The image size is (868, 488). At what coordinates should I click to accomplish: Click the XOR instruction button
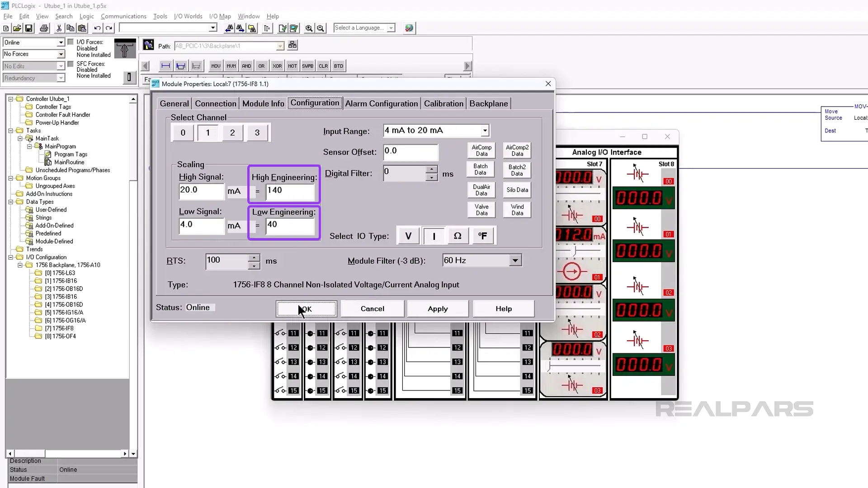(277, 66)
